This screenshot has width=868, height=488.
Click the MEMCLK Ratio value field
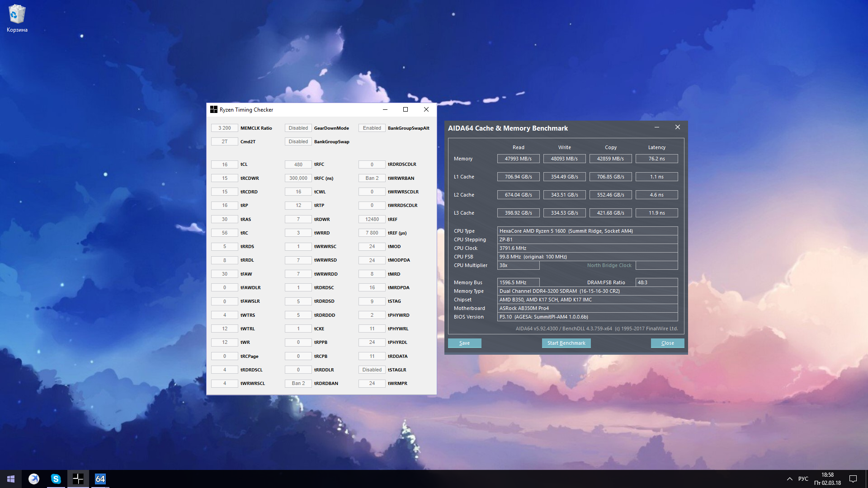(225, 128)
